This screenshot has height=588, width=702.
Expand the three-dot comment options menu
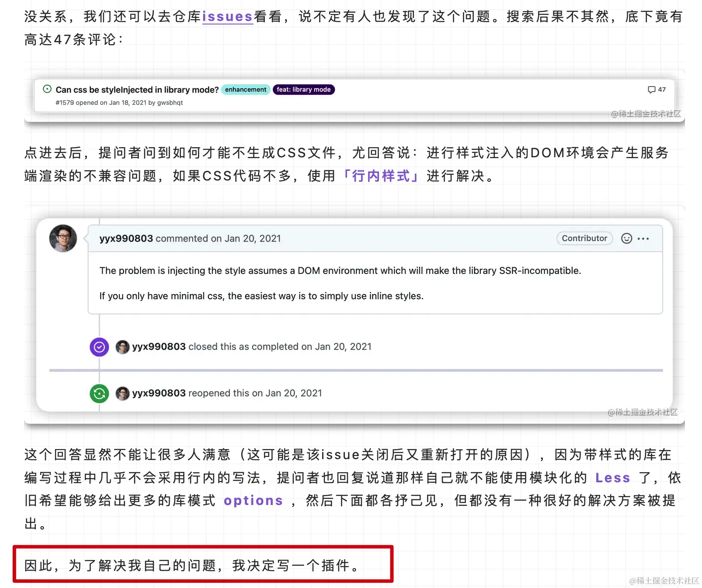pos(643,239)
